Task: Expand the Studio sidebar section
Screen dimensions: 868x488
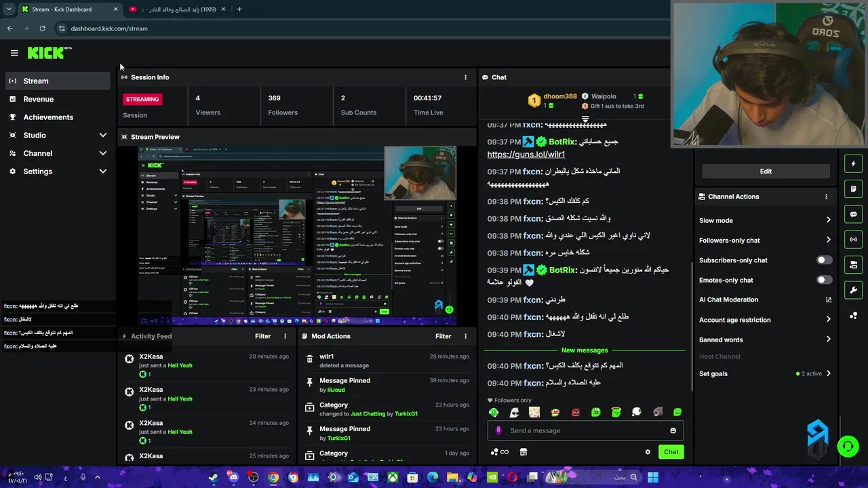Action: point(58,136)
